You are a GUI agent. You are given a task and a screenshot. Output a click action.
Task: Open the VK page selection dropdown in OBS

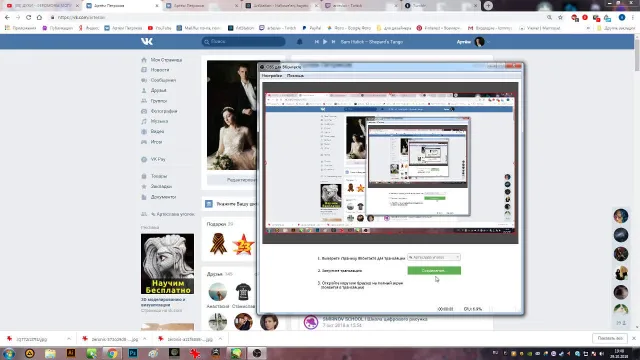click(434, 257)
